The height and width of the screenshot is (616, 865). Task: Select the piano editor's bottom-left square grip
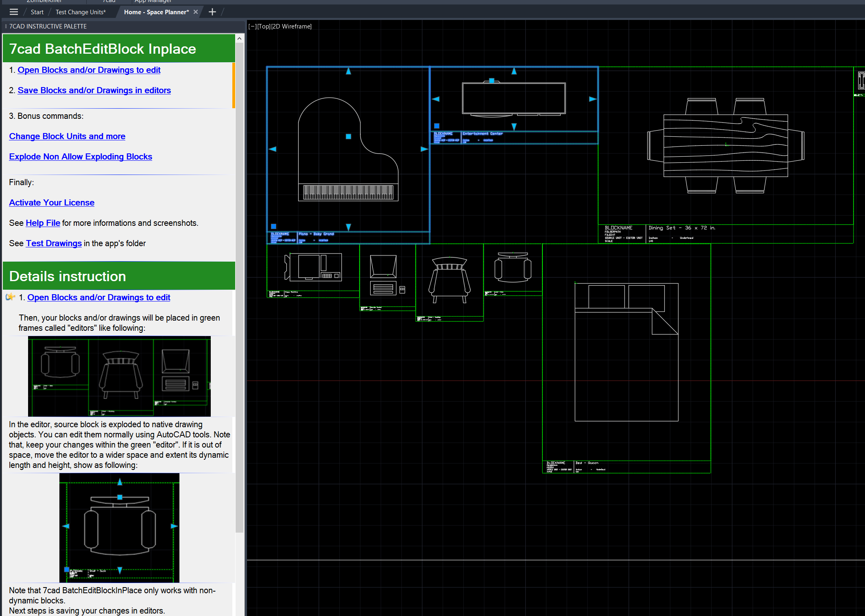[x=273, y=226]
